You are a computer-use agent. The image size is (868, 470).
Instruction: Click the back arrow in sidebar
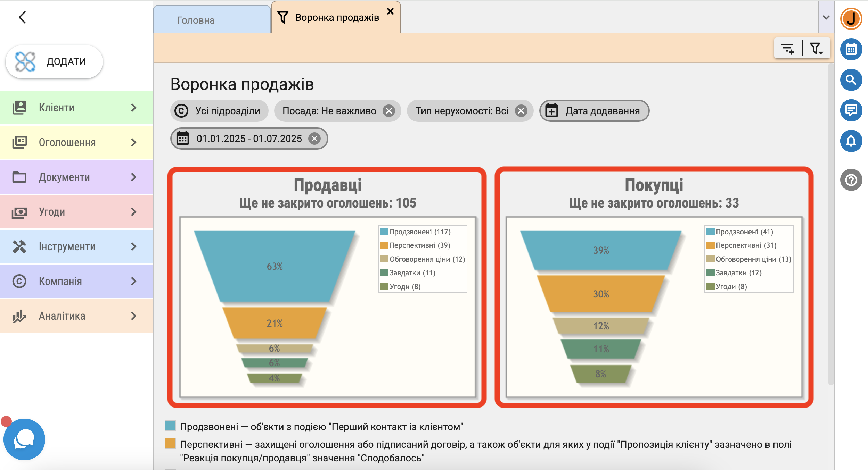23,17
